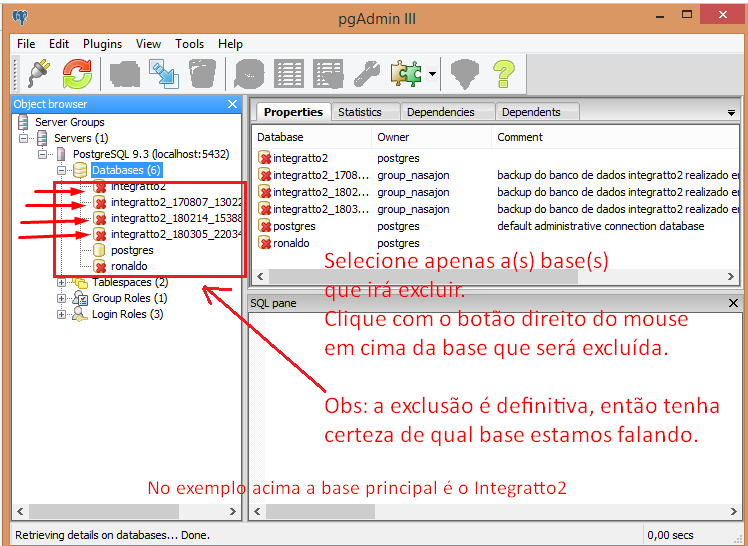
Task: Open the dropdown arrow beside the Plugins icon
Action: 431,73
